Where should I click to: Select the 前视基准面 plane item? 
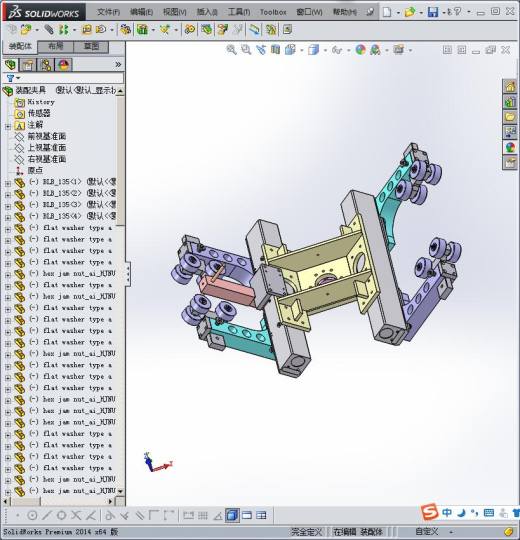pos(46,136)
